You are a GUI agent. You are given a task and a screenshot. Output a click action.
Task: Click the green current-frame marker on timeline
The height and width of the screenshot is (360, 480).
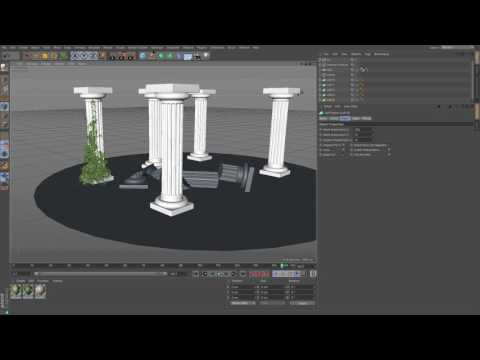(x=282, y=266)
